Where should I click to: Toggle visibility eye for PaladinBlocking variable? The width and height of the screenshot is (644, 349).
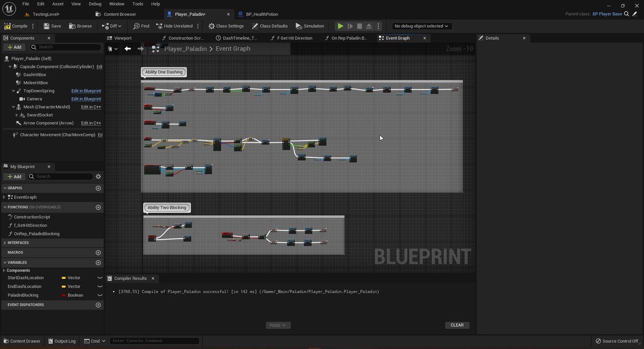99,295
